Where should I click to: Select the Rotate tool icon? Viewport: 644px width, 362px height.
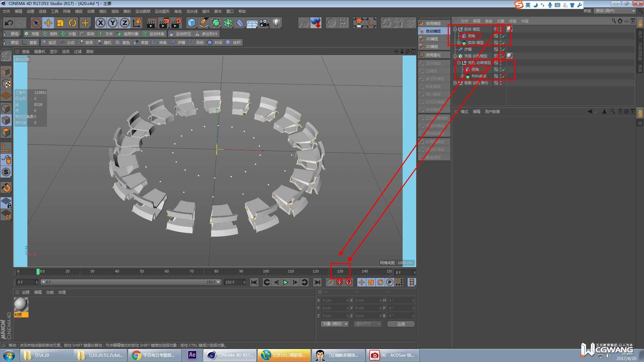coord(72,23)
